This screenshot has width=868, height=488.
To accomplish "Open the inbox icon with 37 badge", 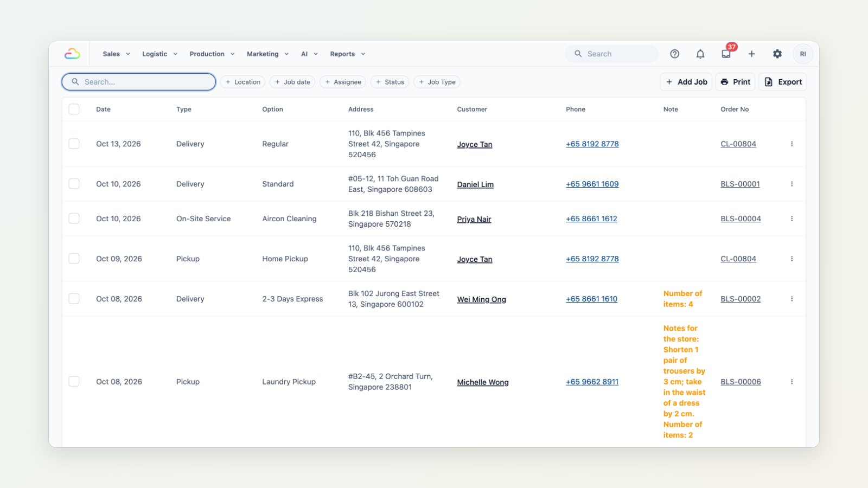I will pos(726,54).
